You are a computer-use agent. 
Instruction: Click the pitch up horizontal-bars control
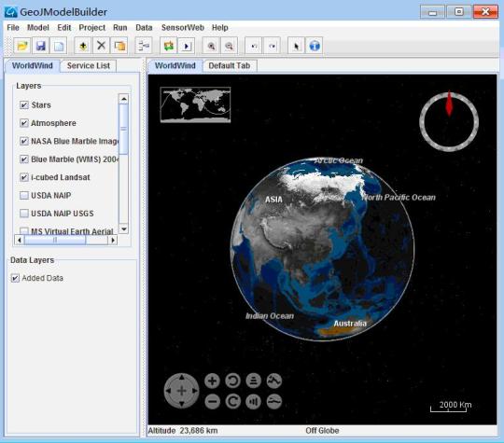254,381
